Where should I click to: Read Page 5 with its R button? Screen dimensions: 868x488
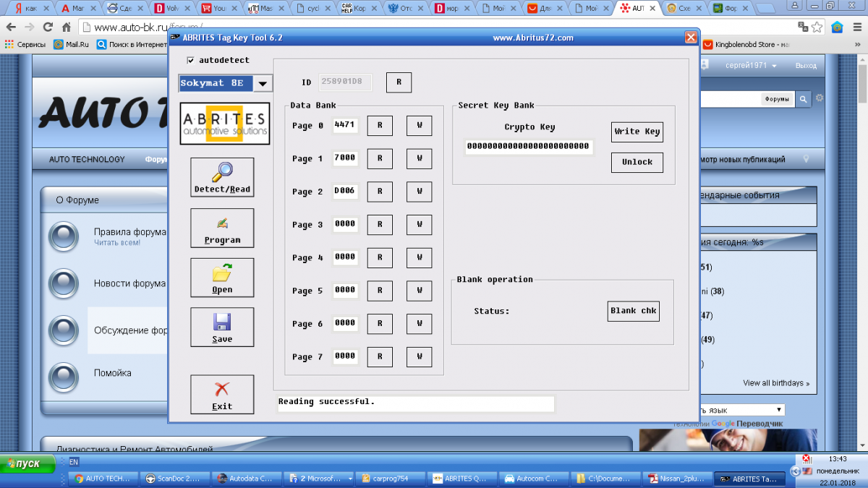coord(380,291)
